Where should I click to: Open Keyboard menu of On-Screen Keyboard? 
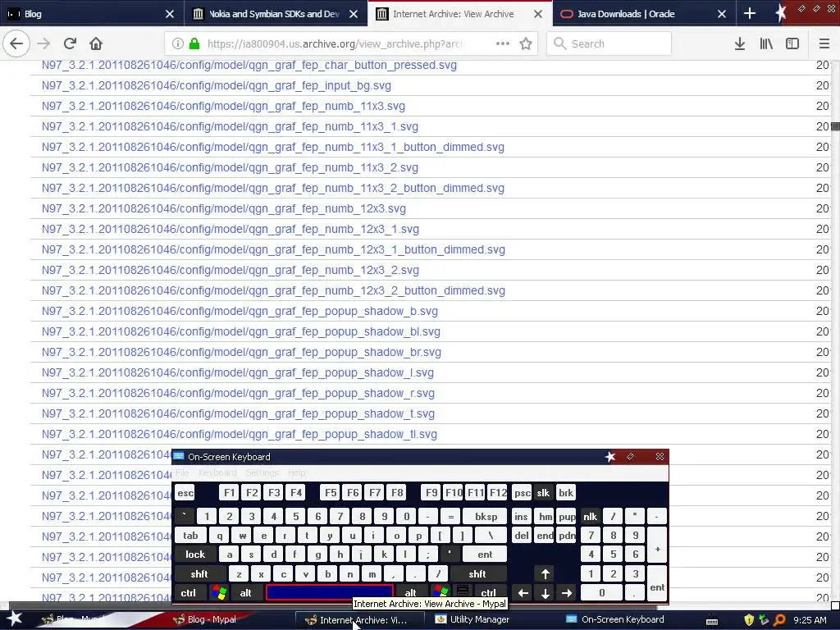click(x=217, y=472)
